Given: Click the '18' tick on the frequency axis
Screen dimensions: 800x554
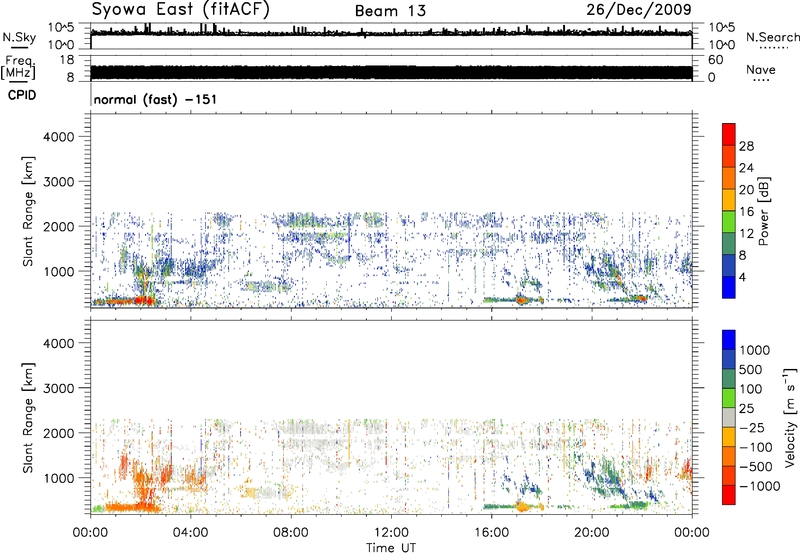Looking at the screenshot, I should 66,60.
